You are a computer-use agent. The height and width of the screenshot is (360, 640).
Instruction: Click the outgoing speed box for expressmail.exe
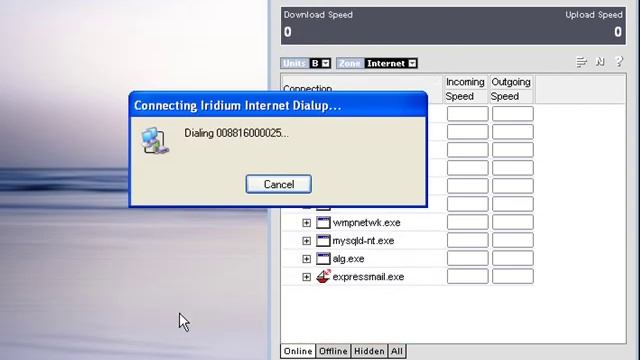pos(513,276)
